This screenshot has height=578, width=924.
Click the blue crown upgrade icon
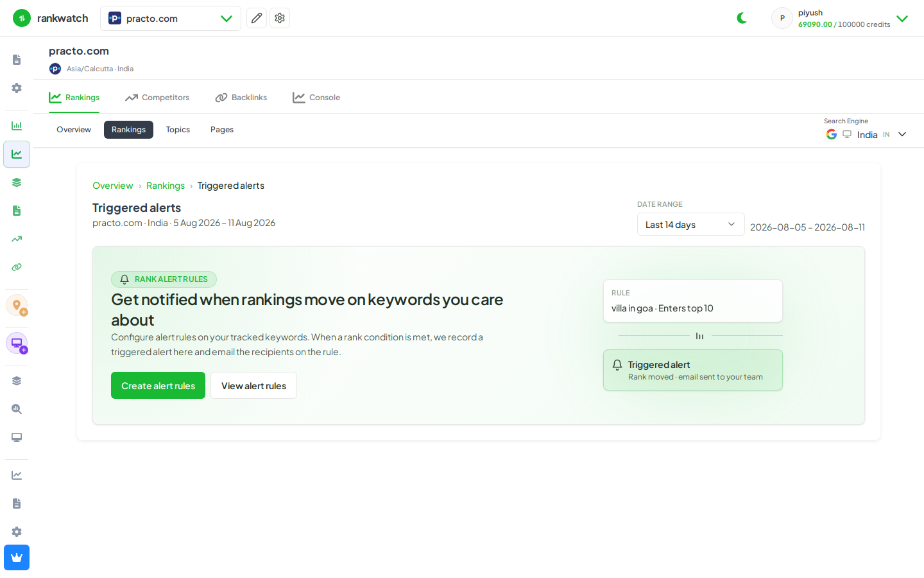tap(17, 557)
